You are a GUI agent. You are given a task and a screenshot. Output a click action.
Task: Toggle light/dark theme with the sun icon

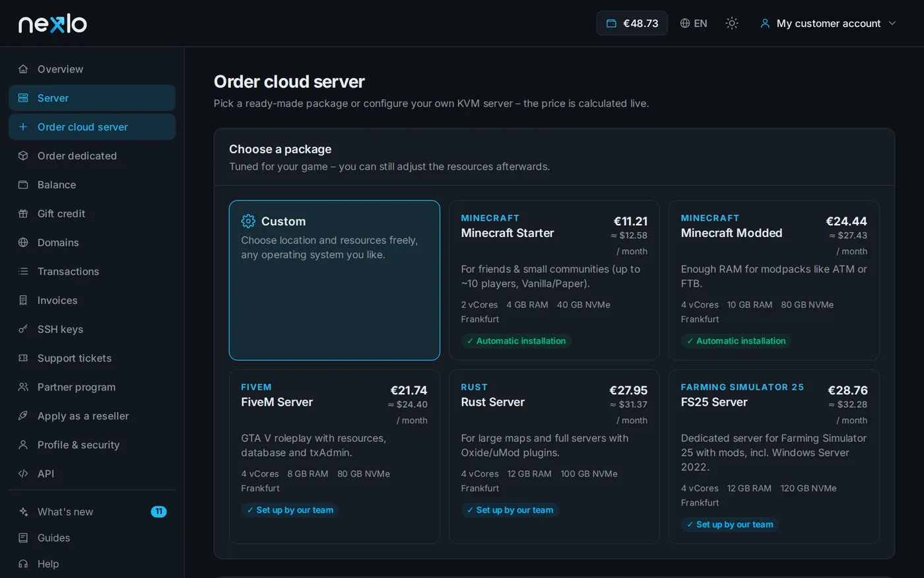point(732,23)
